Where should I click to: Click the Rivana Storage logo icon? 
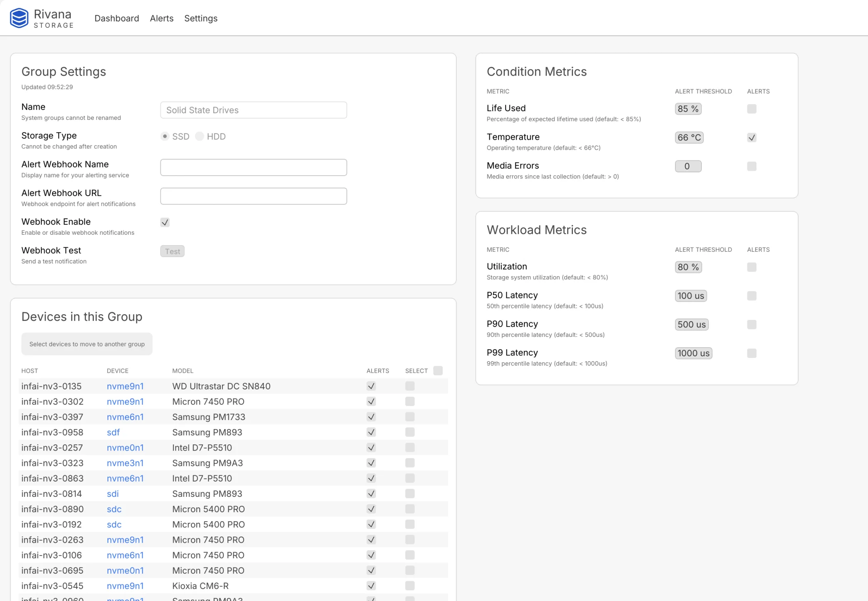[x=19, y=18]
